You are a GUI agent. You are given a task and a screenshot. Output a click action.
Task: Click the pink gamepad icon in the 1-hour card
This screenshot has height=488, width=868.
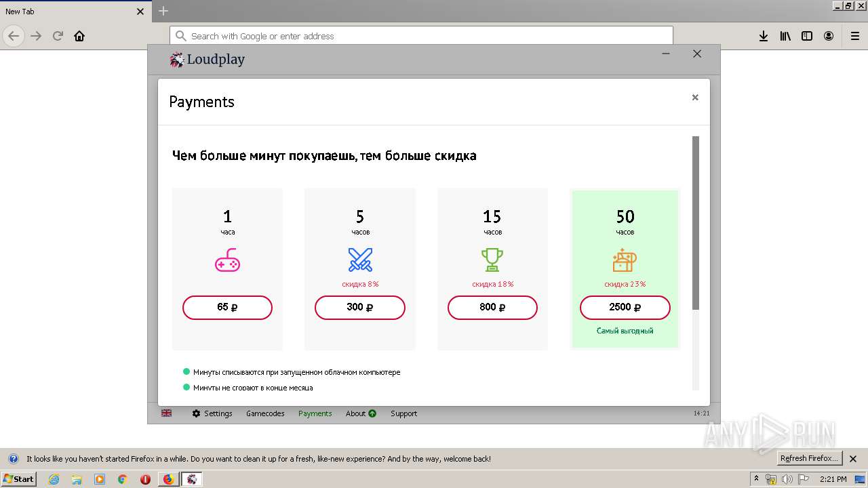(227, 260)
